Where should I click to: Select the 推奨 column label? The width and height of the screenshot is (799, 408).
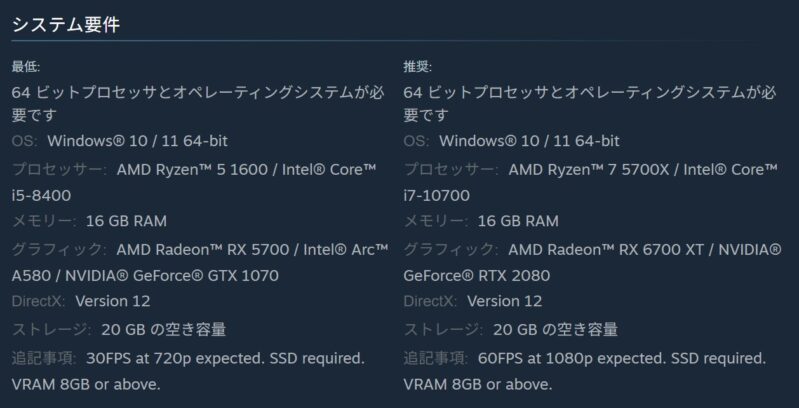click(x=418, y=67)
